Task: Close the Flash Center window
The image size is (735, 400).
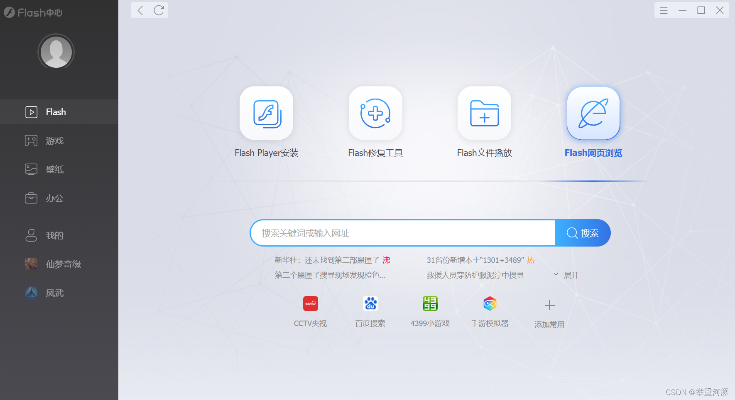Action: (720, 10)
